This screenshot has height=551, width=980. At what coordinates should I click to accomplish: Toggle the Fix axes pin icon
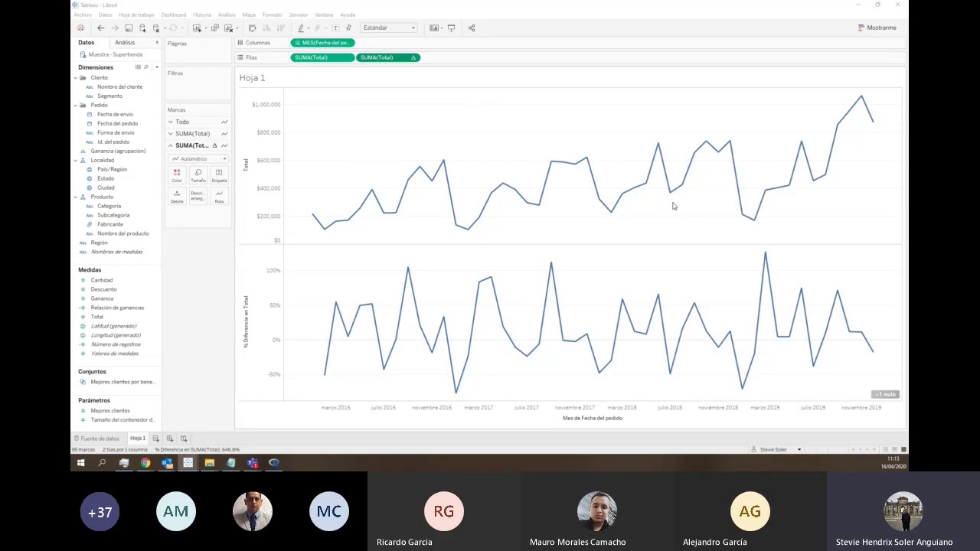point(348,28)
